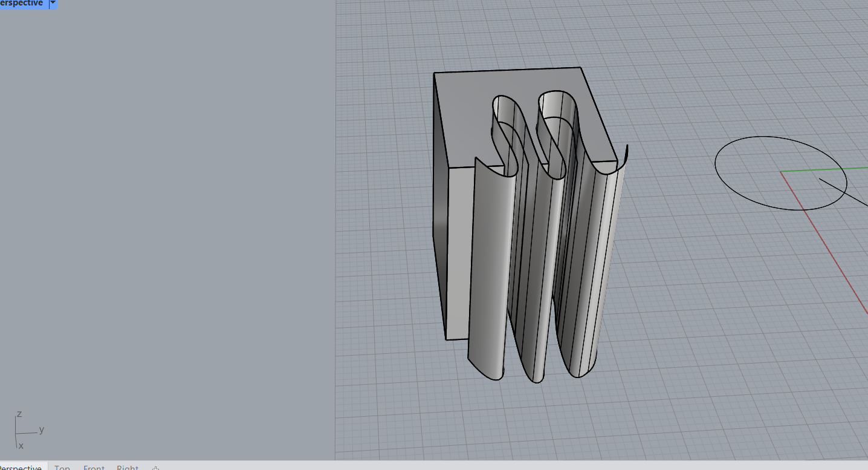Screen dimensions: 868x470
Task: Click the add viewport tab plus icon
Action: point(155,468)
